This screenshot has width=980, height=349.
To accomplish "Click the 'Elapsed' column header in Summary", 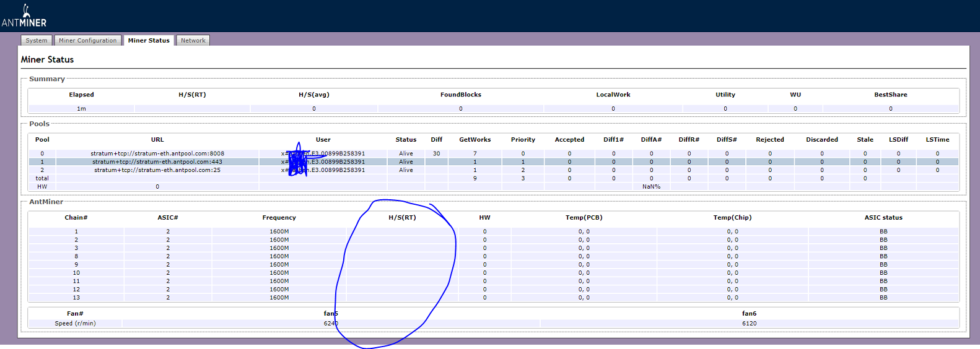I will tap(81, 95).
